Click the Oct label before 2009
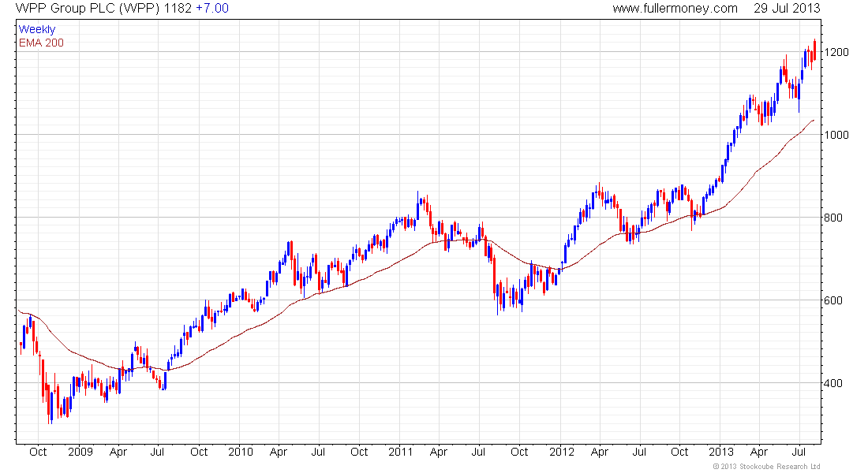Viewport: 868px width, 473px height. (38, 452)
